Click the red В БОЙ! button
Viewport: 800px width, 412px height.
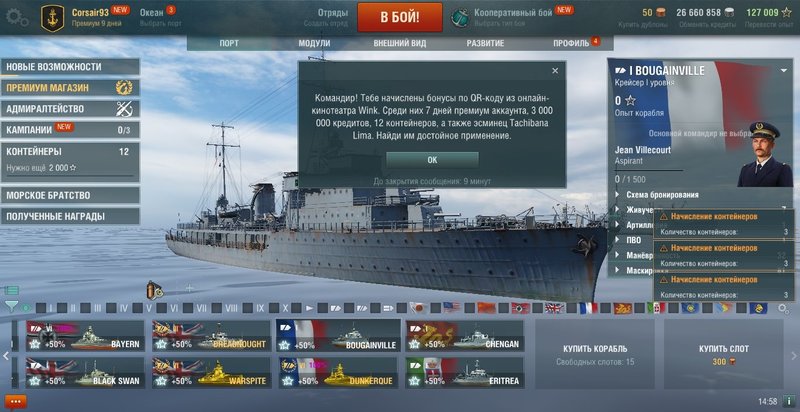tap(400, 17)
